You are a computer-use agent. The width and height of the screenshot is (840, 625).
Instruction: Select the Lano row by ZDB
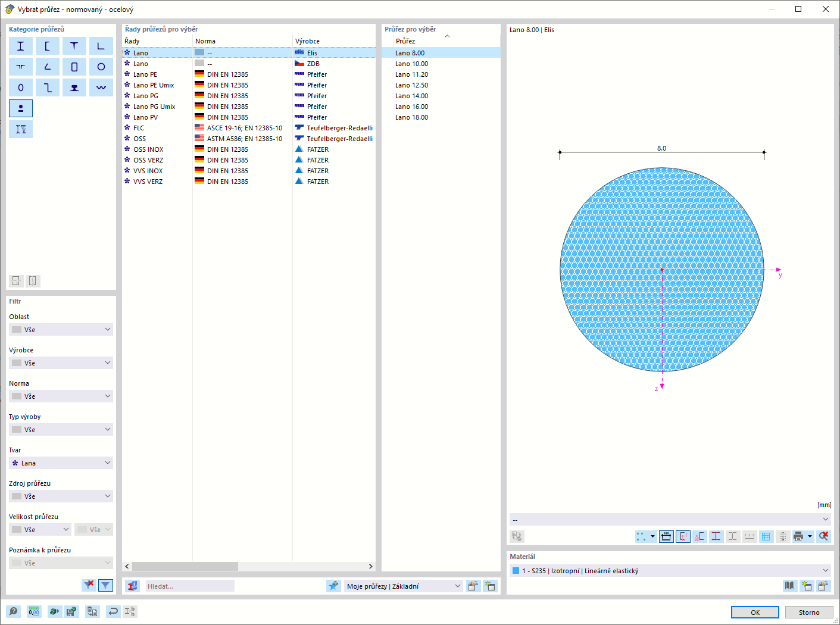pos(249,64)
